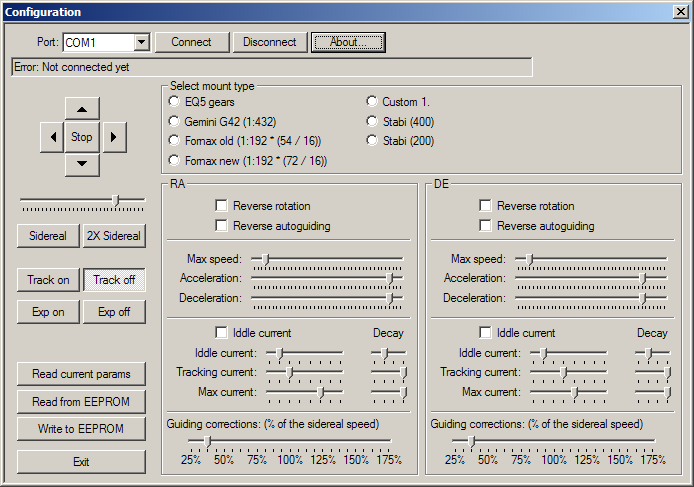
Task: Open the About dialog
Action: coord(348,42)
